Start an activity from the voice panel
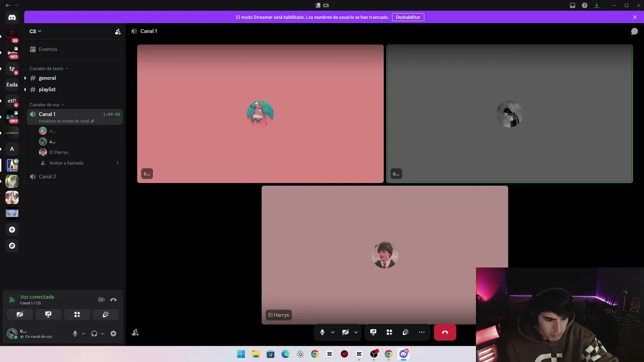This screenshot has width=644, height=362. coord(77,314)
